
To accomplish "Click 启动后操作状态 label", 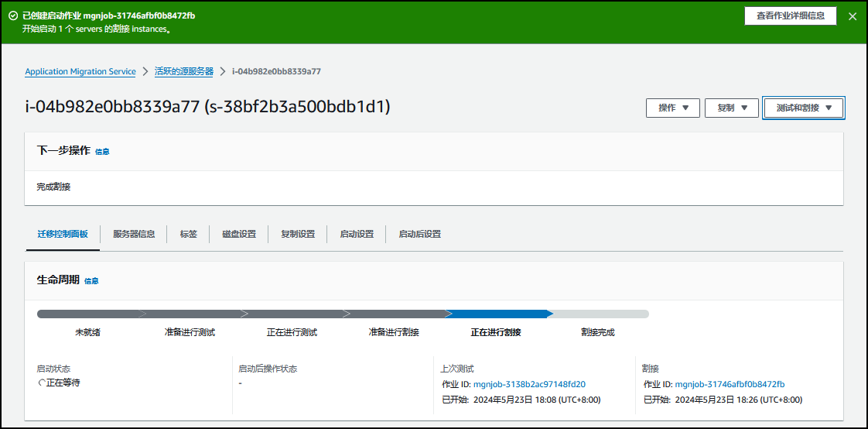I will coord(268,369).
